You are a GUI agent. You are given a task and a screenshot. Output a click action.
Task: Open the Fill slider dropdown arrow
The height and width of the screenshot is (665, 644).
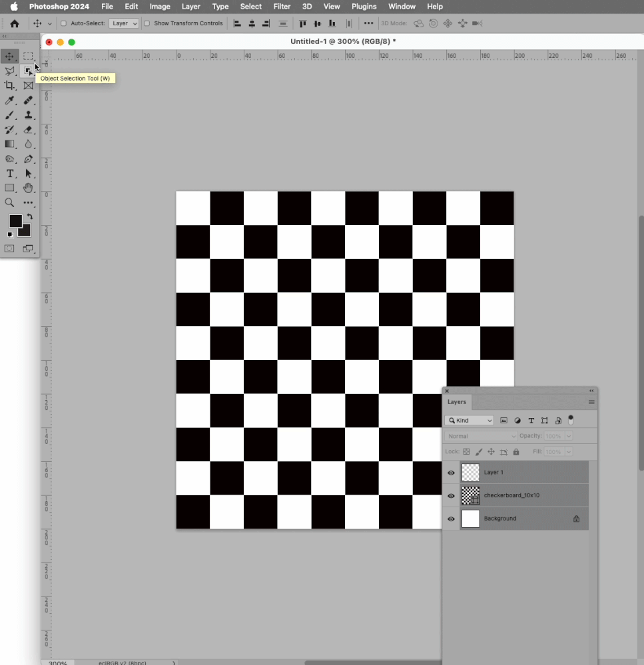pos(569,452)
